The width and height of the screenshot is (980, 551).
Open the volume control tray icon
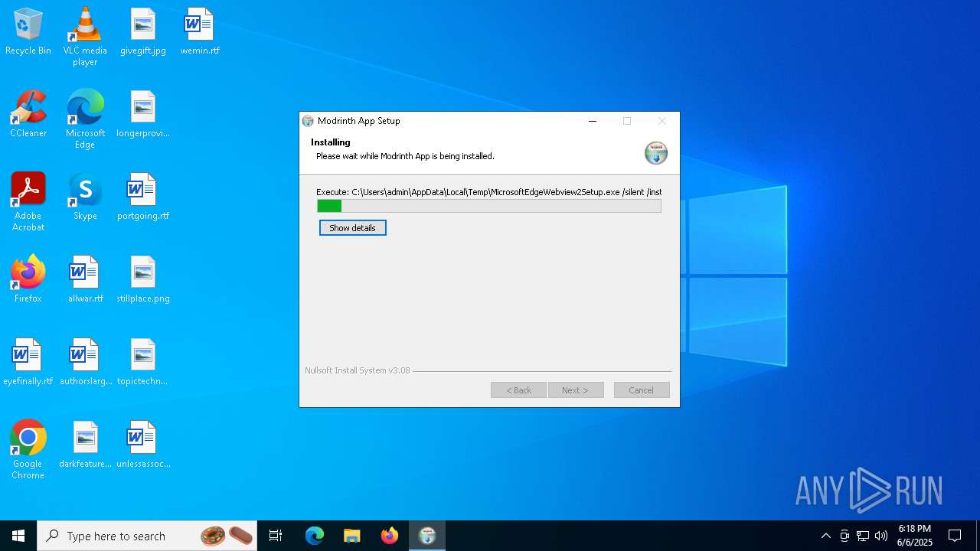[x=881, y=536]
